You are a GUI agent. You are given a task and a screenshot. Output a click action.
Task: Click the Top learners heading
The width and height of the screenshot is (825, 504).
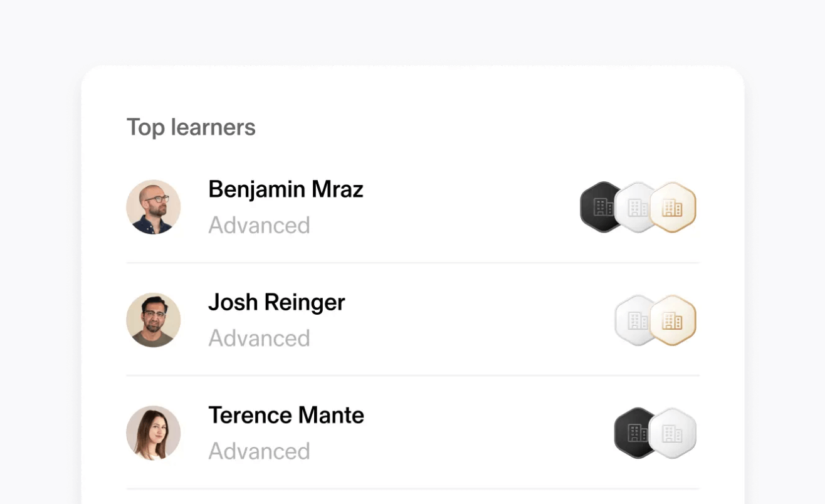tap(191, 127)
